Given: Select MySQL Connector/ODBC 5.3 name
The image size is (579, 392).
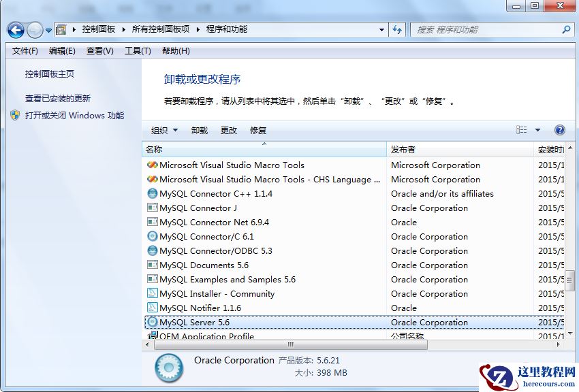Looking at the screenshot, I should pyautogui.click(x=216, y=250).
